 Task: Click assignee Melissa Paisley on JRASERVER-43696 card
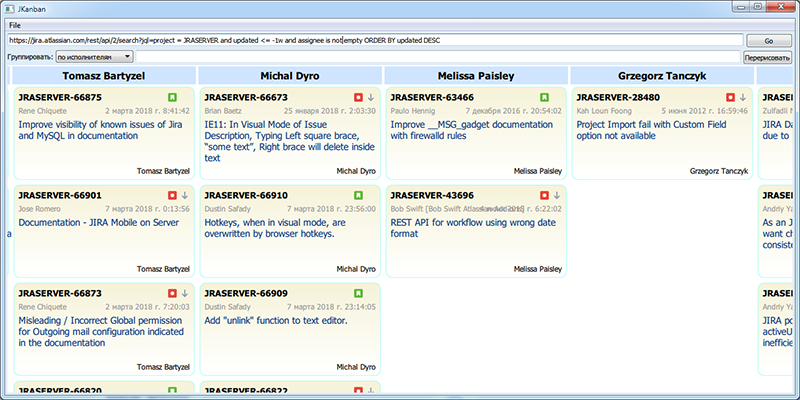click(x=538, y=269)
